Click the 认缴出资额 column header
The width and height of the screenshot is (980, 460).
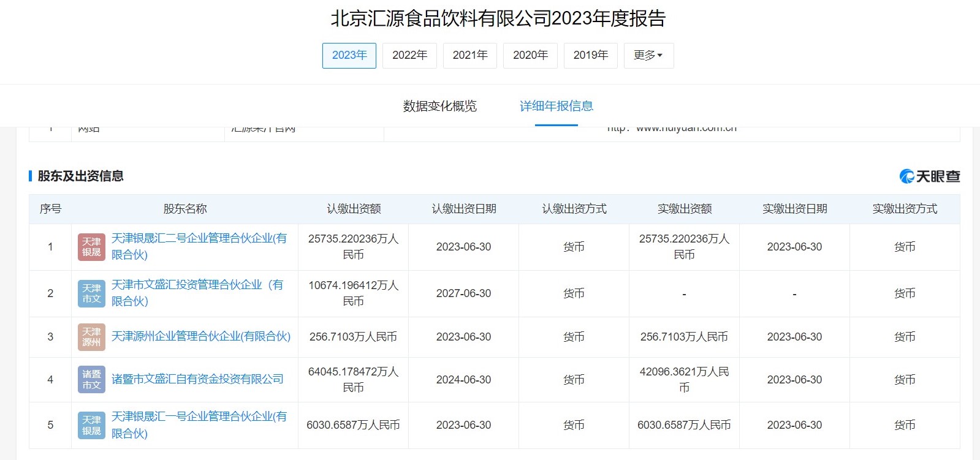354,209
